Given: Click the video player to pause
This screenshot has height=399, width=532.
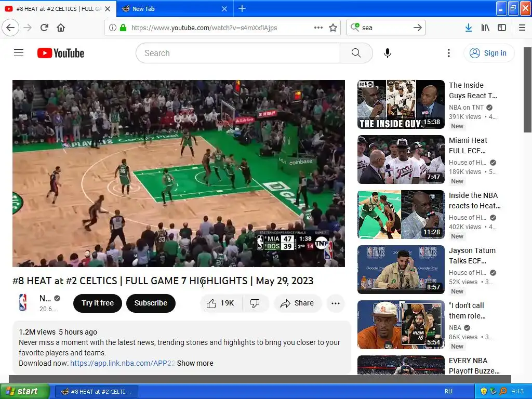Looking at the screenshot, I should [179, 174].
